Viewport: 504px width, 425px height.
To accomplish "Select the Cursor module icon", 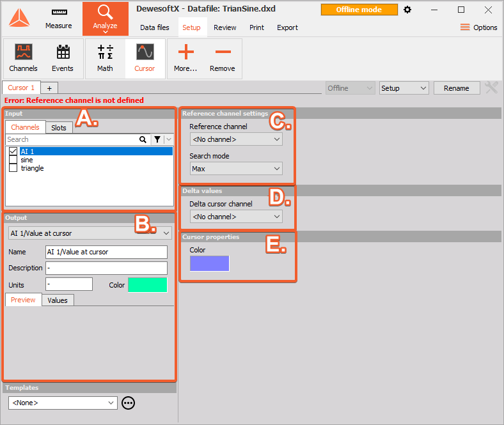I will click(x=145, y=58).
